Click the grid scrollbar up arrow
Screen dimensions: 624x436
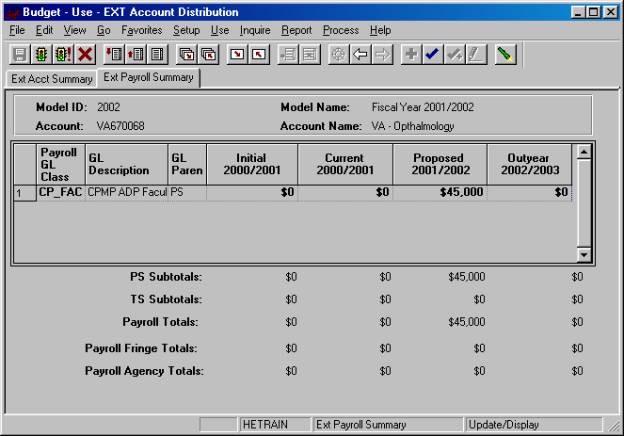pos(584,152)
